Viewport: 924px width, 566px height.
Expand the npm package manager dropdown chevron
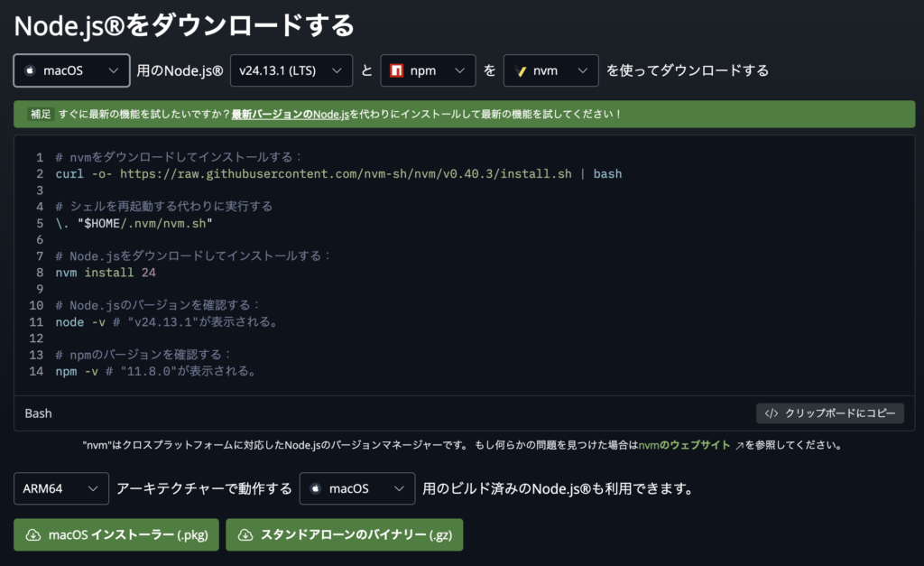point(459,70)
